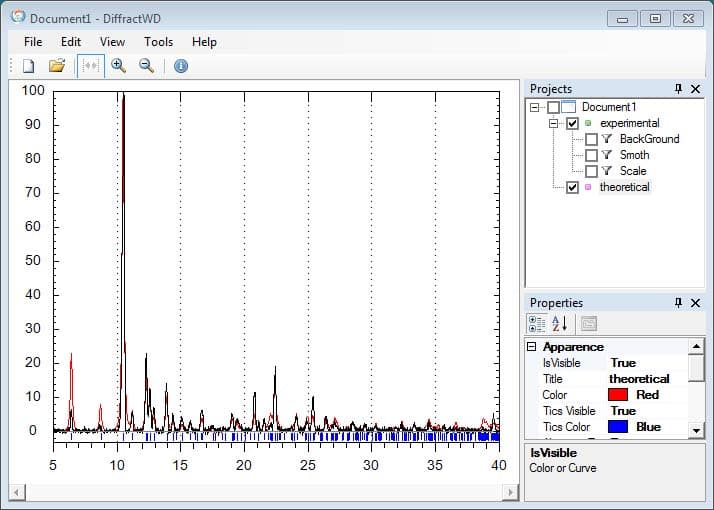The image size is (714, 510).
Task: Sort Properties alphabetically
Action: 559,323
